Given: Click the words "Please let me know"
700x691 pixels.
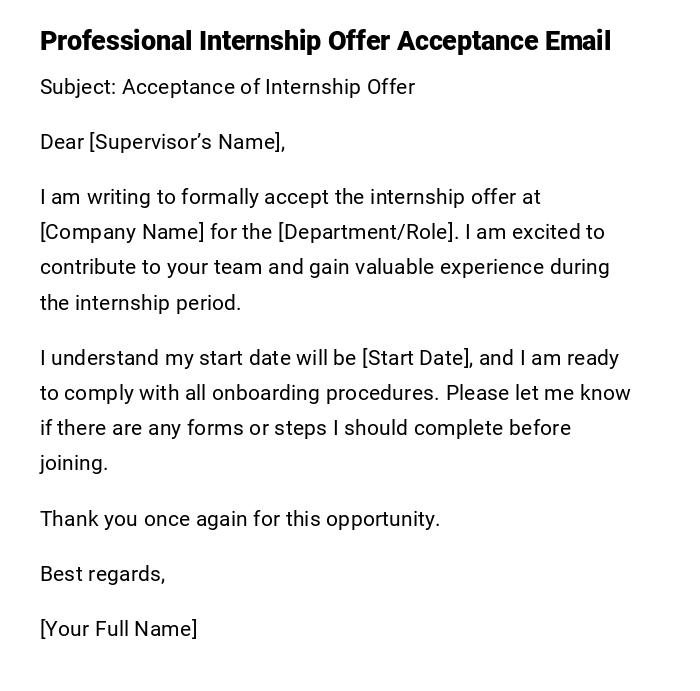Looking at the screenshot, I should [x=538, y=393].
